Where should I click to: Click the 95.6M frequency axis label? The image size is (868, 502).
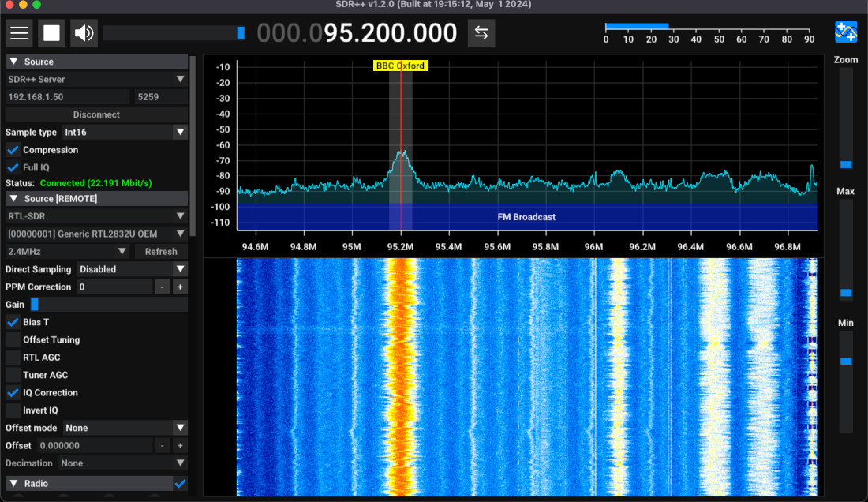pos(497,247)
